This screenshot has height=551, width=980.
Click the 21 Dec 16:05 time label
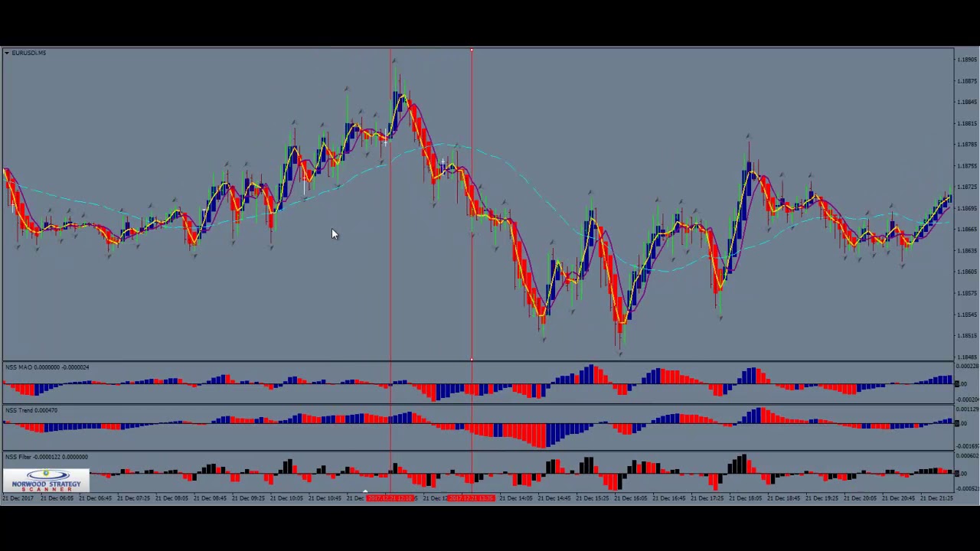tap(631, 498)
